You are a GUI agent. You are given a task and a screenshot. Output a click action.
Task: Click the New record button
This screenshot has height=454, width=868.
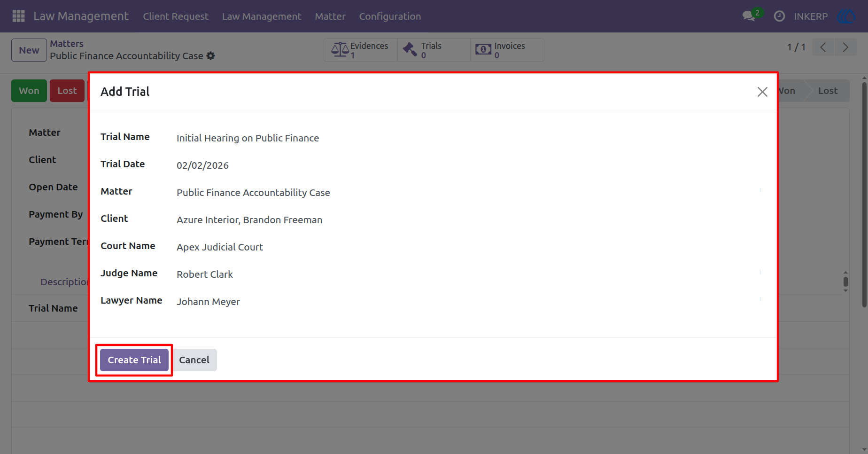[x=29, y=50]
